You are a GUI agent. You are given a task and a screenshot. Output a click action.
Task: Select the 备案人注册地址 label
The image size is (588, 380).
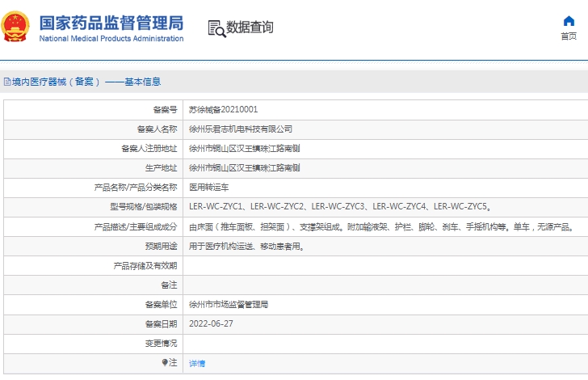click(x=149, y=149)
